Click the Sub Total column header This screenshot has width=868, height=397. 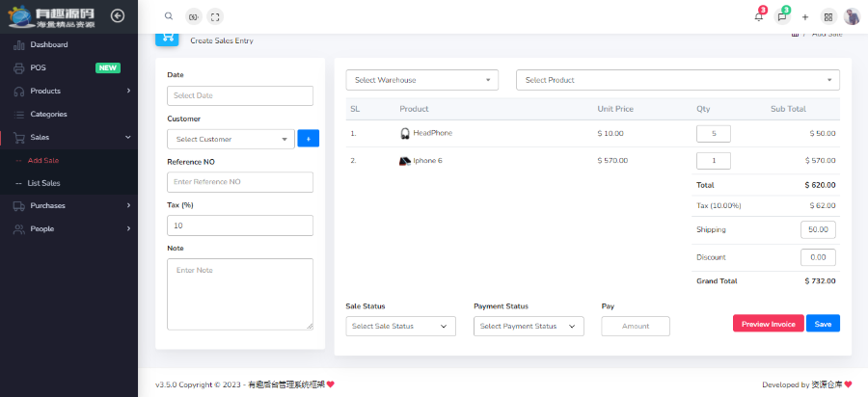pyautogui.click(x=788, y=109)
